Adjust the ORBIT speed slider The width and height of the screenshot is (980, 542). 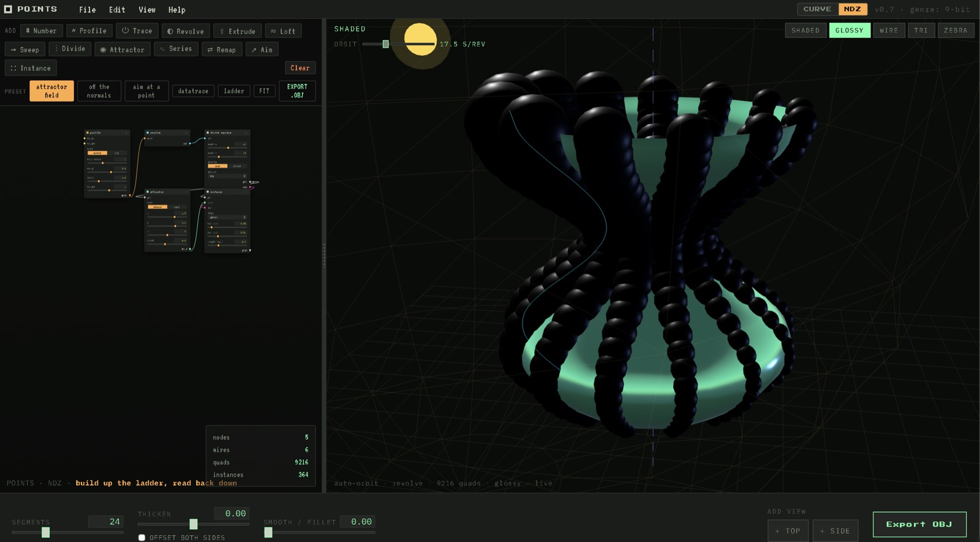pyautogui.click(x=398, y=44)
